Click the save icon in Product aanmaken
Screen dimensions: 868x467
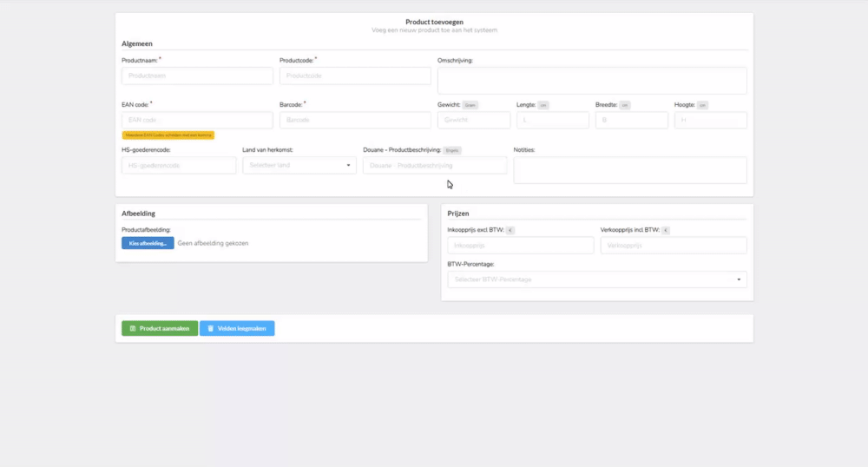133,328
